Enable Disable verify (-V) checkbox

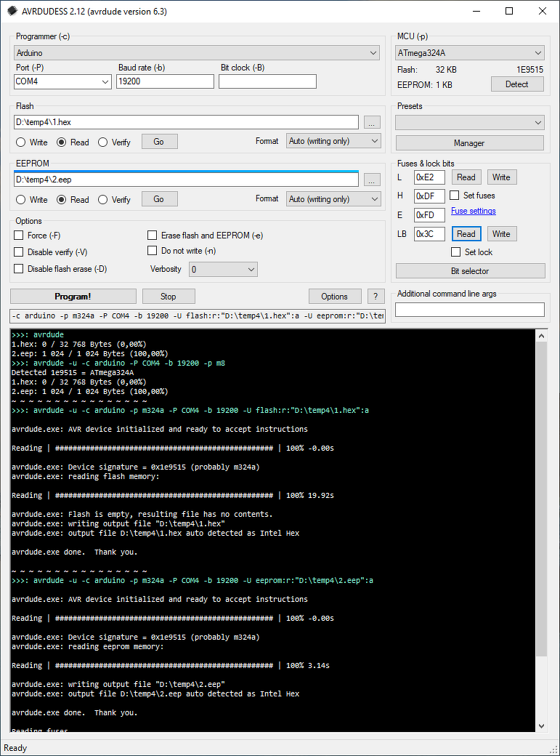pos(19,252)
